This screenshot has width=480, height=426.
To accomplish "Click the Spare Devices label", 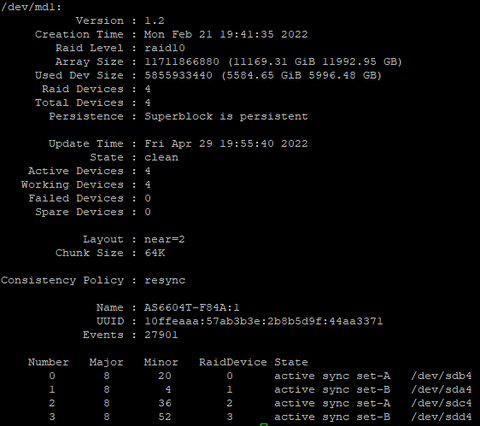I will (x=79, y=212).
